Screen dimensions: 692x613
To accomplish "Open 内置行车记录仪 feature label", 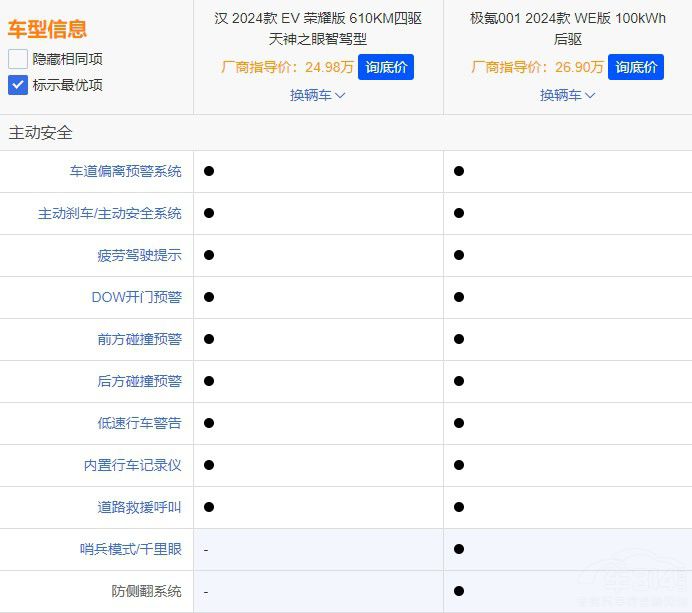I will coord(133,465).
